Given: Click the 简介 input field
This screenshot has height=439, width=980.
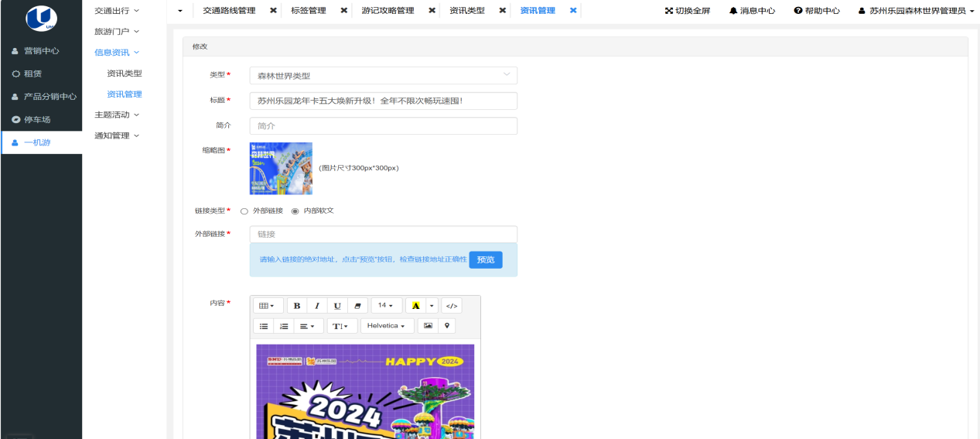Looking at the screenshot, I should (383, 125).
